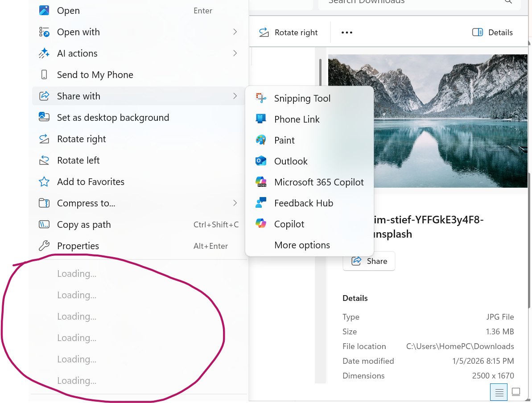Viewport: 532px width, 403px height.
Task: Open the photo in Paint
Action: (284, 140)
